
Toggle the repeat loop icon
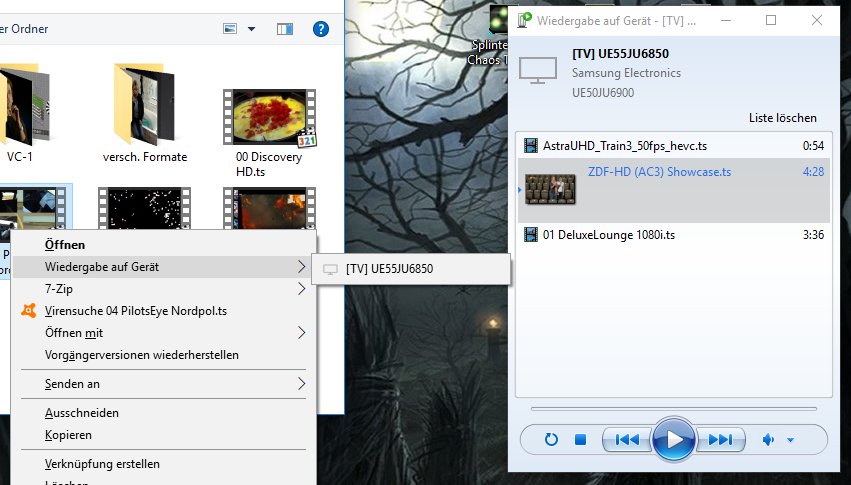(551, 440)
